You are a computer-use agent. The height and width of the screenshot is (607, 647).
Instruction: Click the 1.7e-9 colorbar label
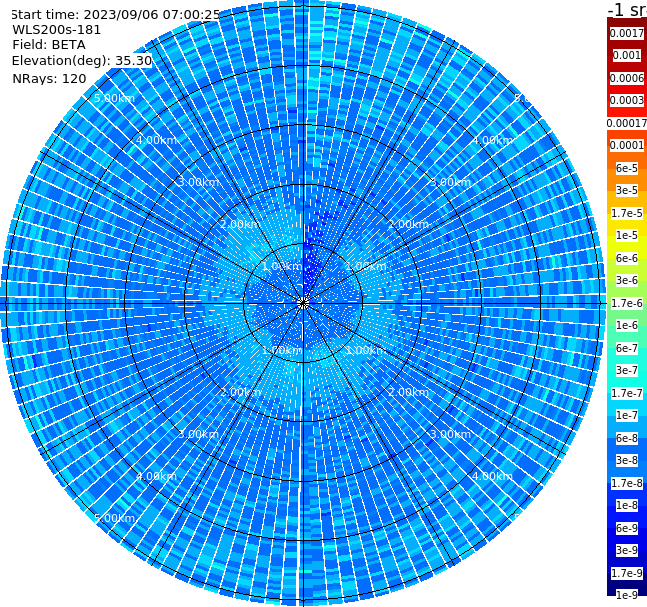coord(627,573)
